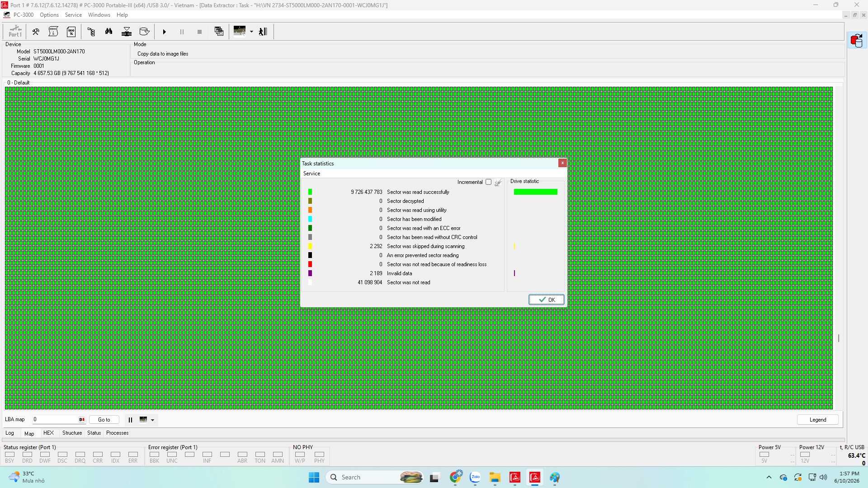Close the Task statistics dialog

[x=562, y=163]
